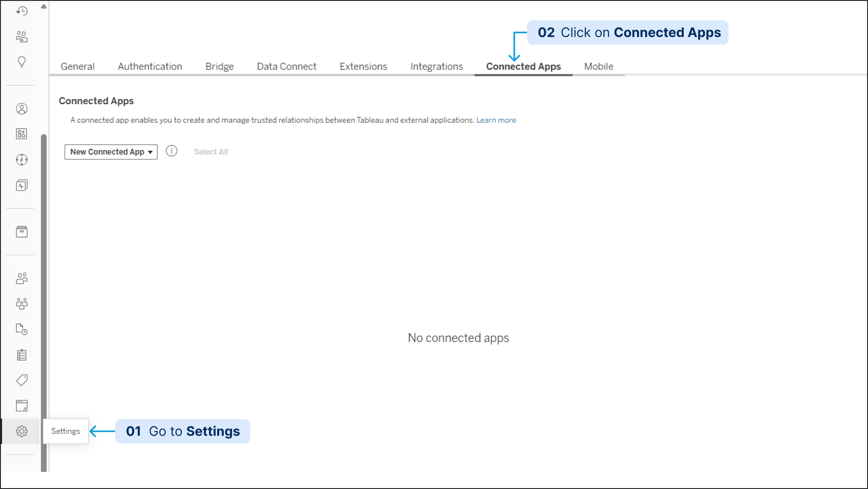Open External Assets box icon
This screenshot has width=868, height=489.
[22, 232]
